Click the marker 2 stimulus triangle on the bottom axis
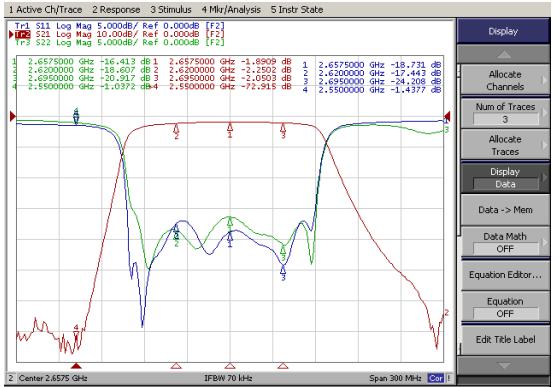 click(176, 366)
